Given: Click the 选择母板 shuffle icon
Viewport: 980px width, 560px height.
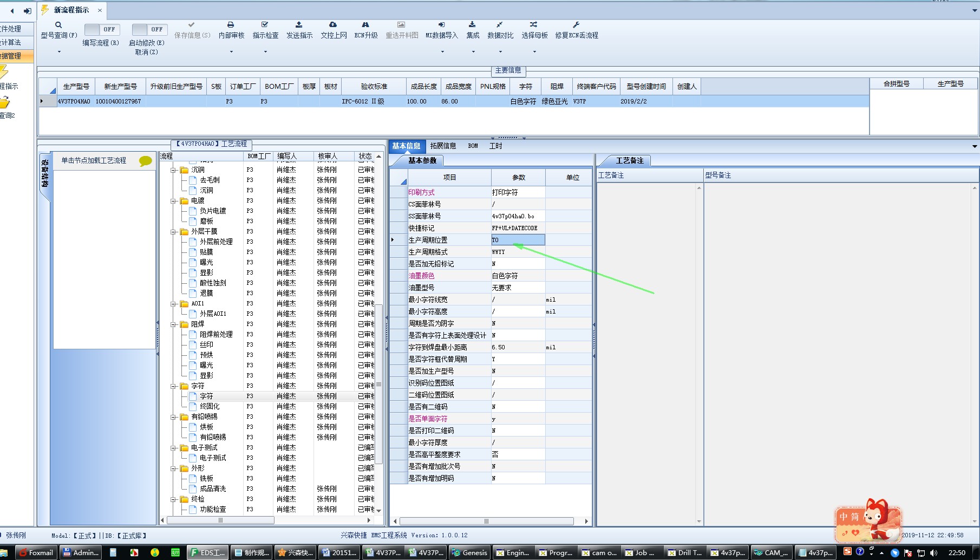Looking at the screenshot, I should coord(533,25).
